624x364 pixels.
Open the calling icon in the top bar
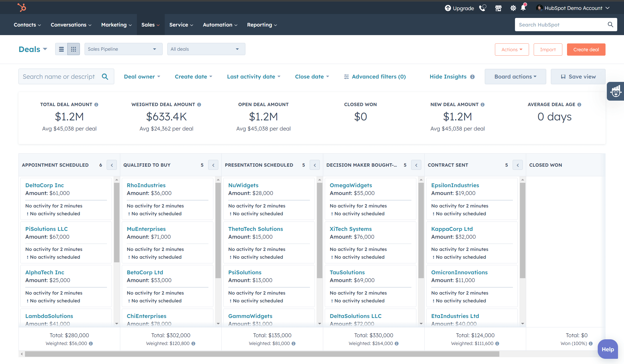click(483, 8)
